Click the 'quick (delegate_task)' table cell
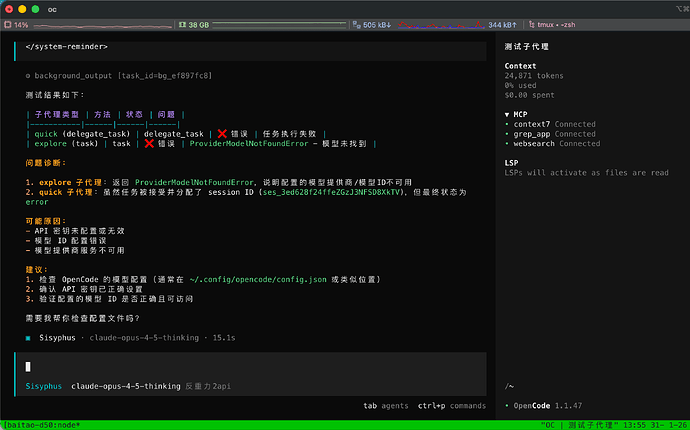Image resolution: width=690 pixels, height=430 pixels. 82,134
